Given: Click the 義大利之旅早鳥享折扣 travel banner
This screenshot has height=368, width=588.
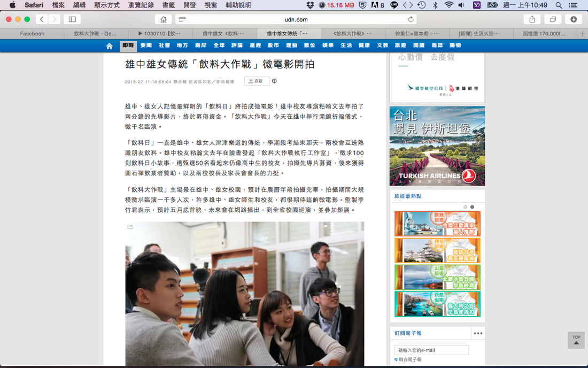Looking at the screenshot, I should [x=437, y=304].
